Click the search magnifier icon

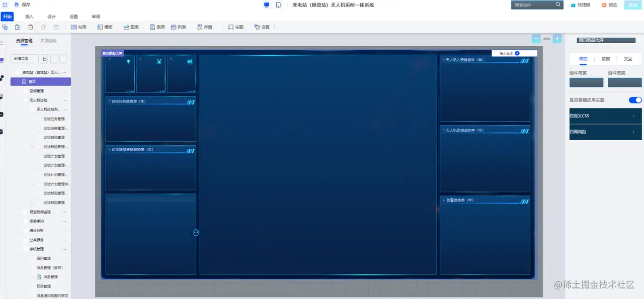pos(558,5)
